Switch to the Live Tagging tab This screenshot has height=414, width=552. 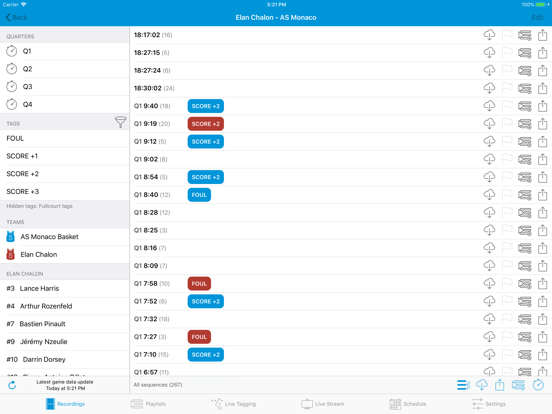point(234,404)
